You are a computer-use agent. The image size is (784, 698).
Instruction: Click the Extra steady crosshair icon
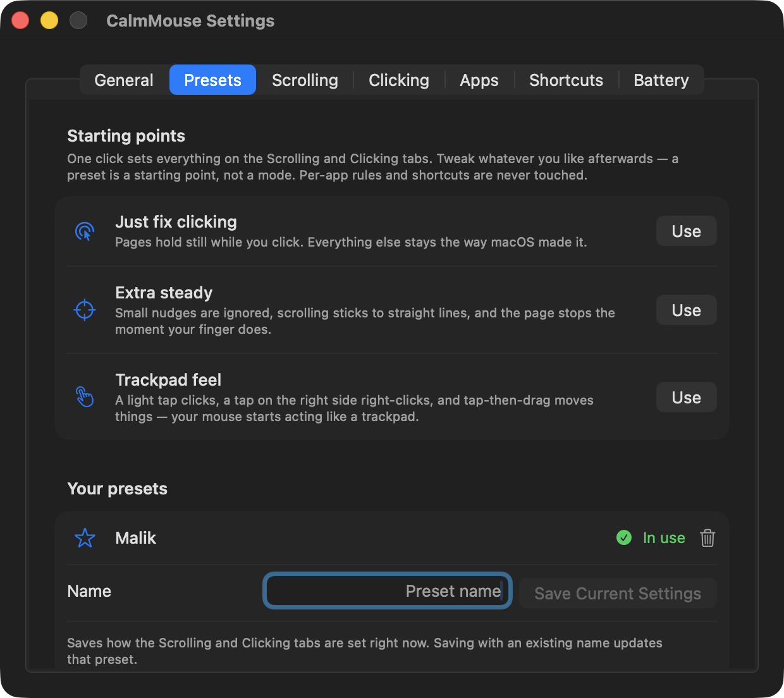[85, 310]
